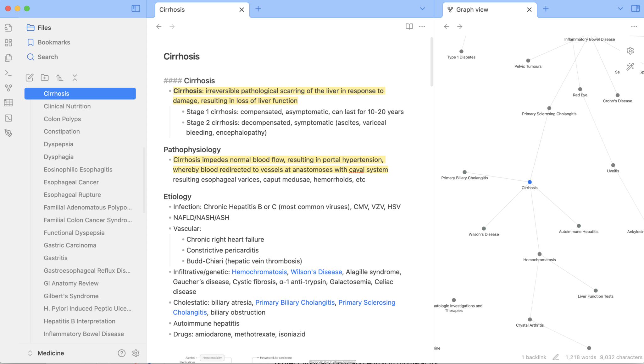This screenshot has height=364, width=644.
Task: Open random note dice ribbon icon
Action: coord(8,118)
